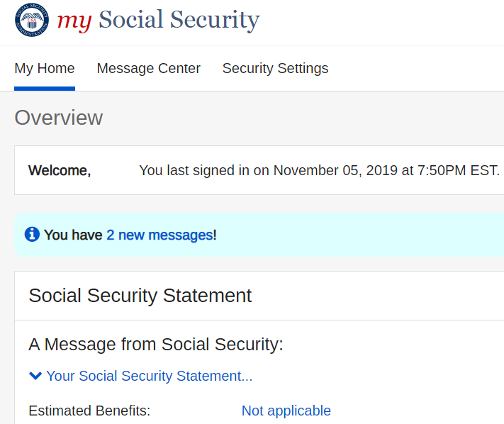
Task: Click the "Social Security" header title text
Action: [x=179, y=20]
